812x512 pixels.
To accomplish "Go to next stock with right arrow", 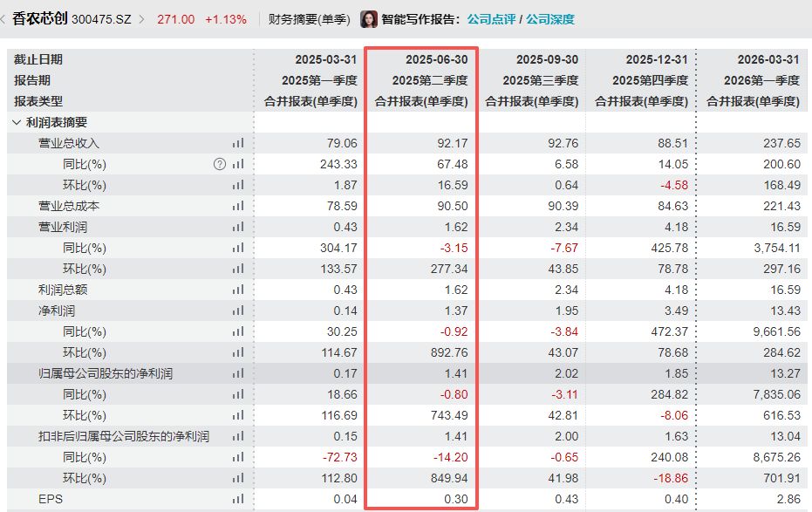I will click(142, 20).
